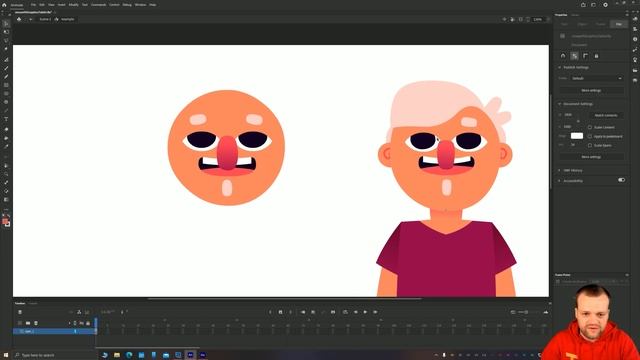This screenshot has width=640, height=360.
Task: Click the Home icon in menu bar
Action: click(4, 5)
